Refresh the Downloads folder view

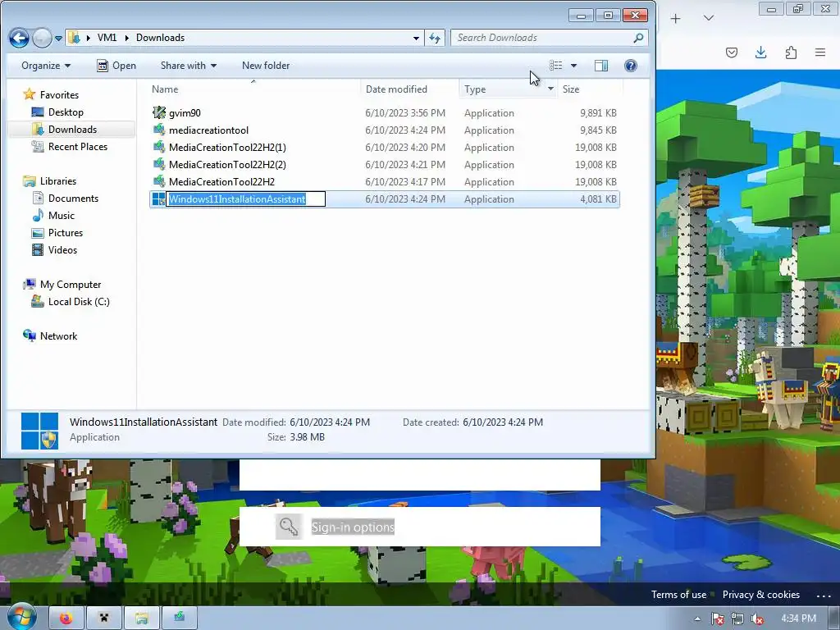pyautogui.click(x=435, y=38)
